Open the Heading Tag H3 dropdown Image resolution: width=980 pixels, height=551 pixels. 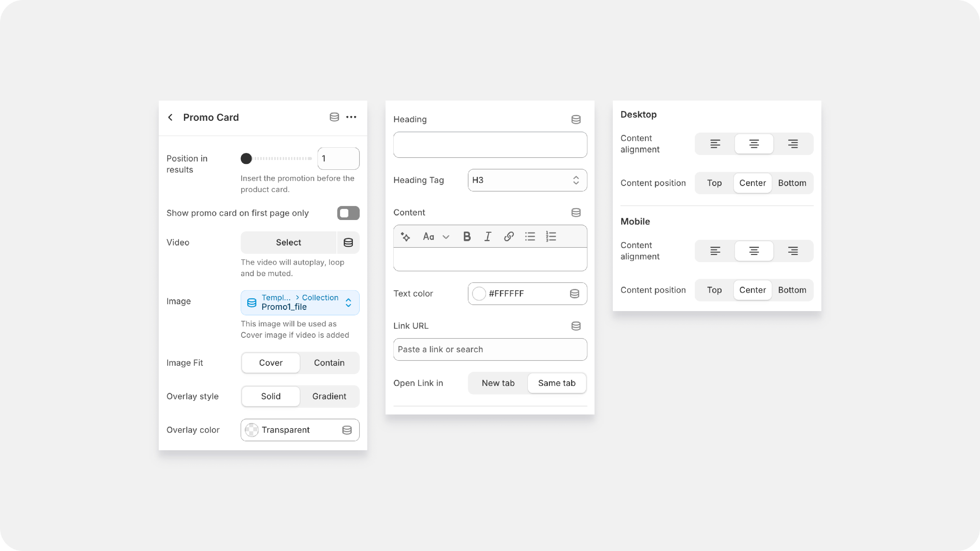coord(527,180)
